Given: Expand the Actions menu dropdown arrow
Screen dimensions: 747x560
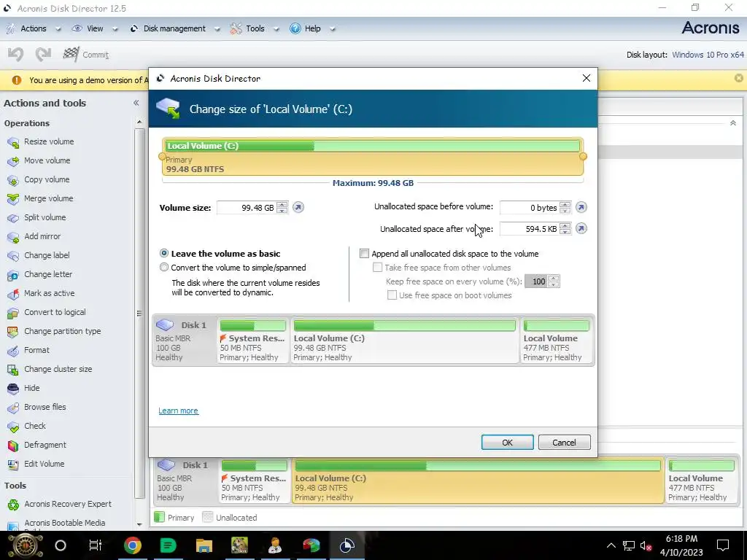Looking at the screenshot, I should 58,29.
